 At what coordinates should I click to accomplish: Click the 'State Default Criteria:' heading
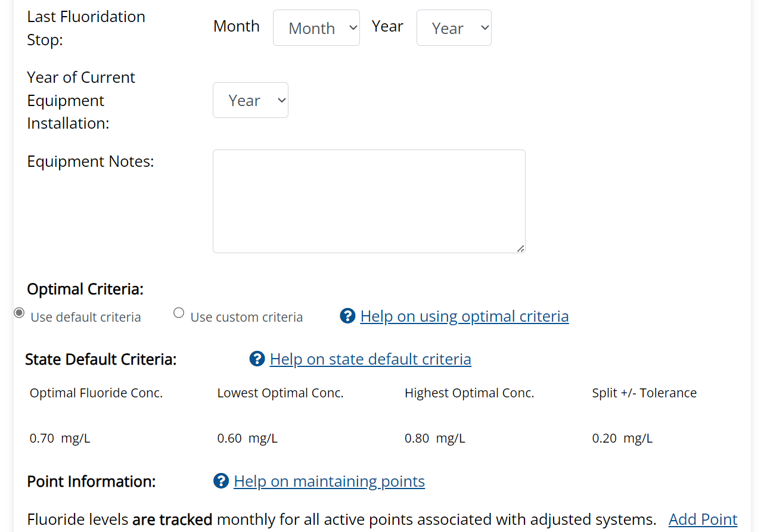click(x=101, y=359)
